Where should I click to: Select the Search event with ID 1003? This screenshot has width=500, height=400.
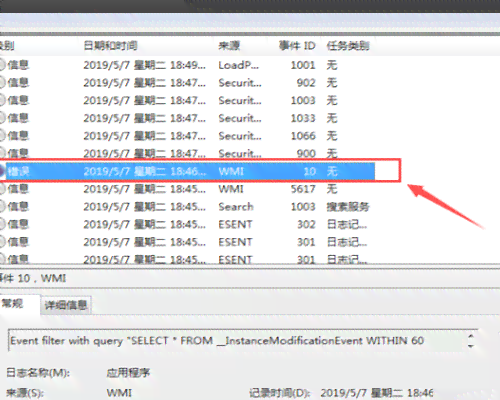pyautogui.click(x=187, y=207)
